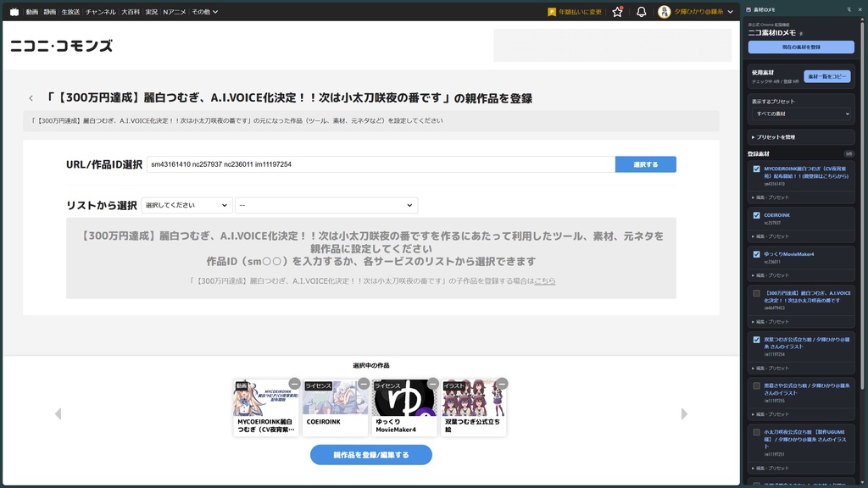Close the 素材IDメモ side panel
Screen dimensions: 868x488
tap(860, 9)
